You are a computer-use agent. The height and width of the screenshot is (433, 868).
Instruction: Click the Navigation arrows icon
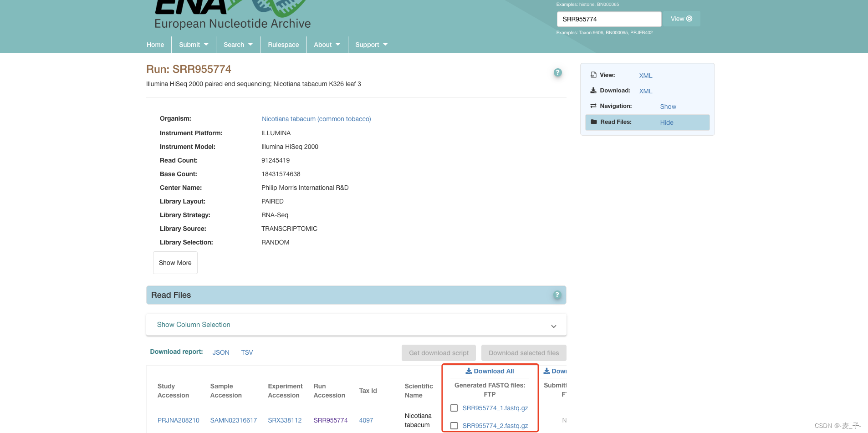(x=593, y=106)
